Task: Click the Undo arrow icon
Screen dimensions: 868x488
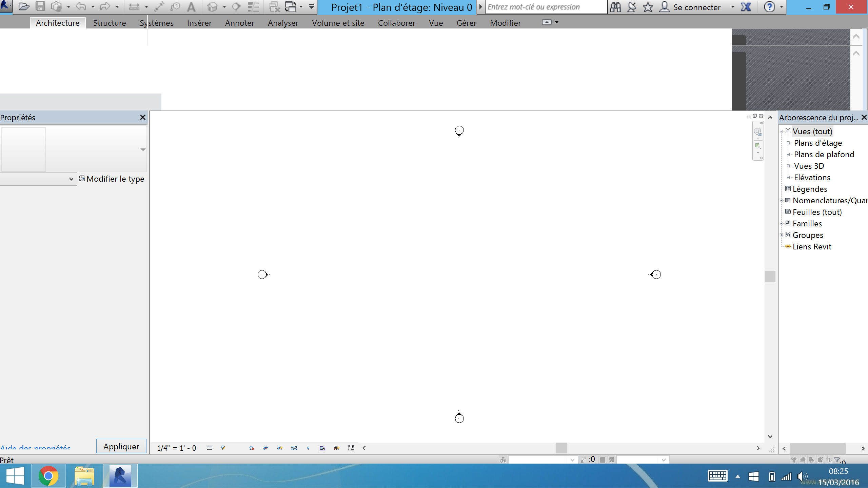Action: click(x=81, y=6)
